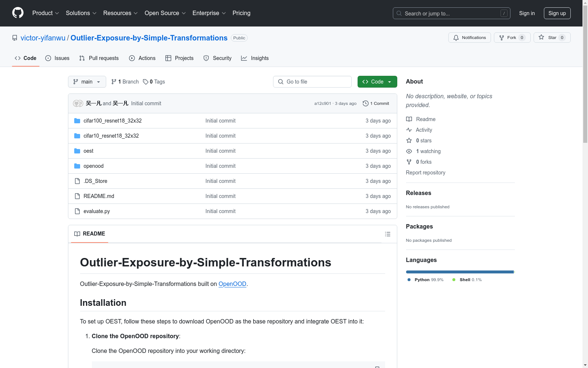Open Outlier-Exposure-by-Simple-Transformations repo link

[149, 38]
